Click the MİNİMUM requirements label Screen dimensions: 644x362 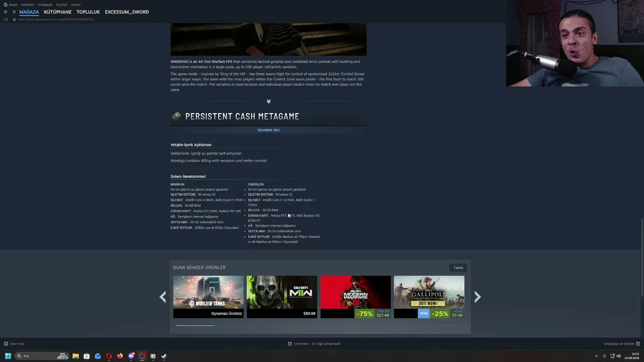coord(178,185)
